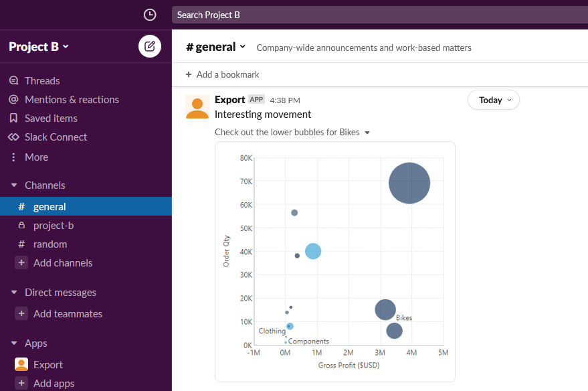Open the Project B workspace menu
This screenshot has width=588, height=391.
click(39, 46)
